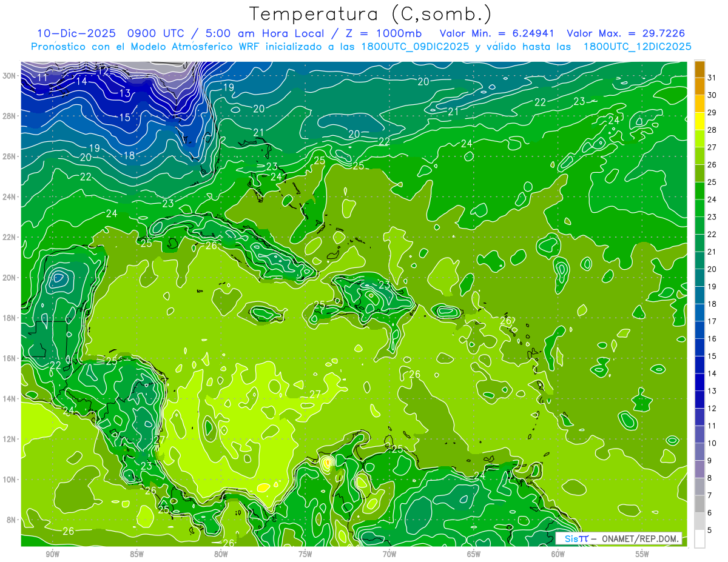This screenshot has width=728, height=562.
Task: Select 'Valor Min. = 6.24941' text
Action: click(x=496, y=33)
